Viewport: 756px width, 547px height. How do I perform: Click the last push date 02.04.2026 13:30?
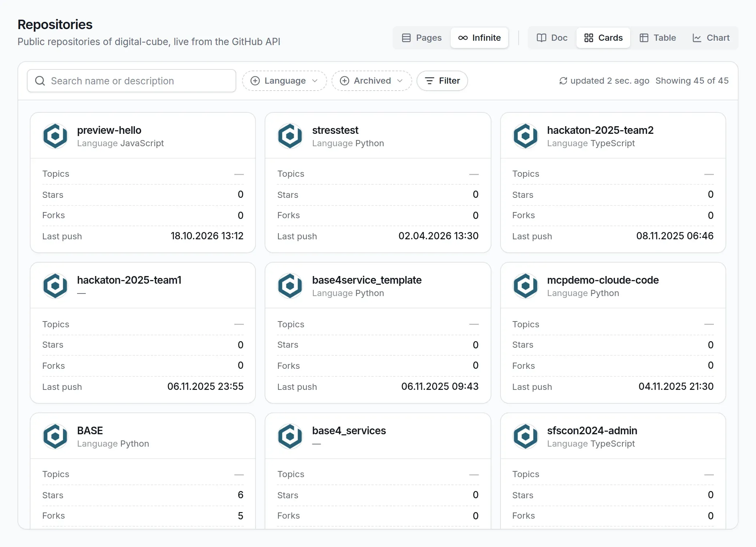(x=438, y=236)
